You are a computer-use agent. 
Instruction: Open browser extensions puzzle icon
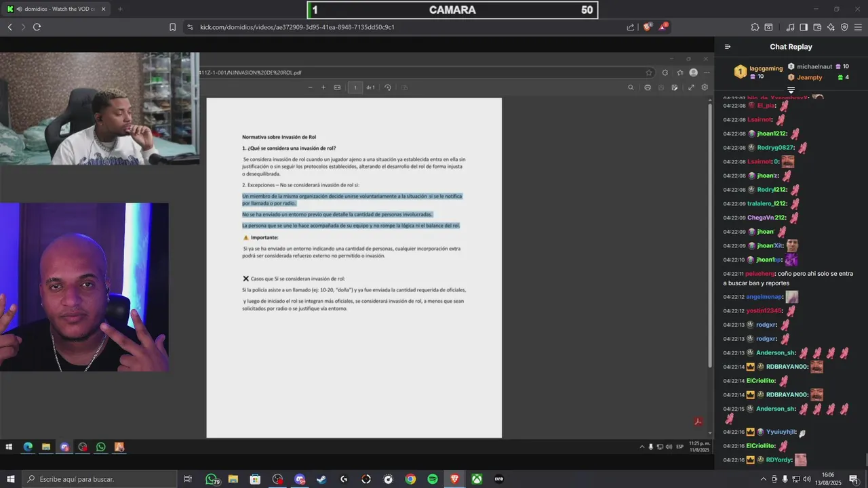755,27
